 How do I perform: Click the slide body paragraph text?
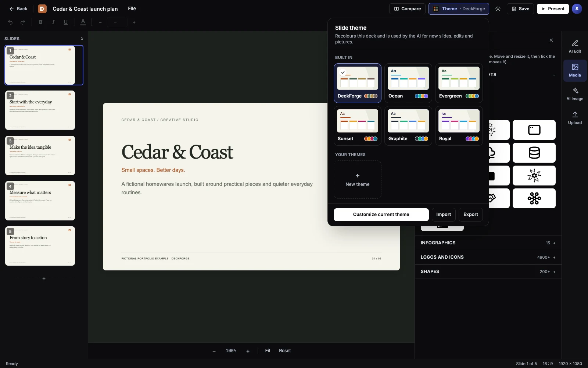(217, 188)
